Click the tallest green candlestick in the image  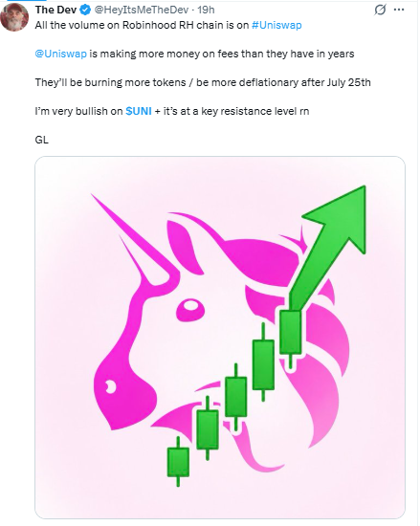pos(263,363)
